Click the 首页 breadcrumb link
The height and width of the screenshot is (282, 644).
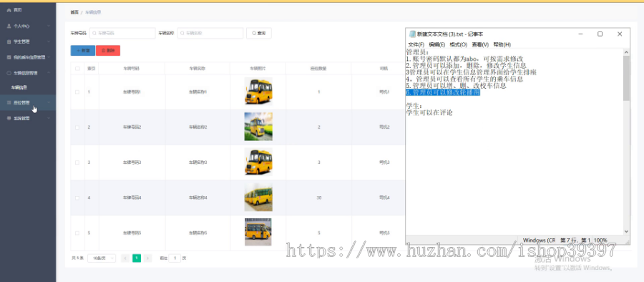(74, 12)
